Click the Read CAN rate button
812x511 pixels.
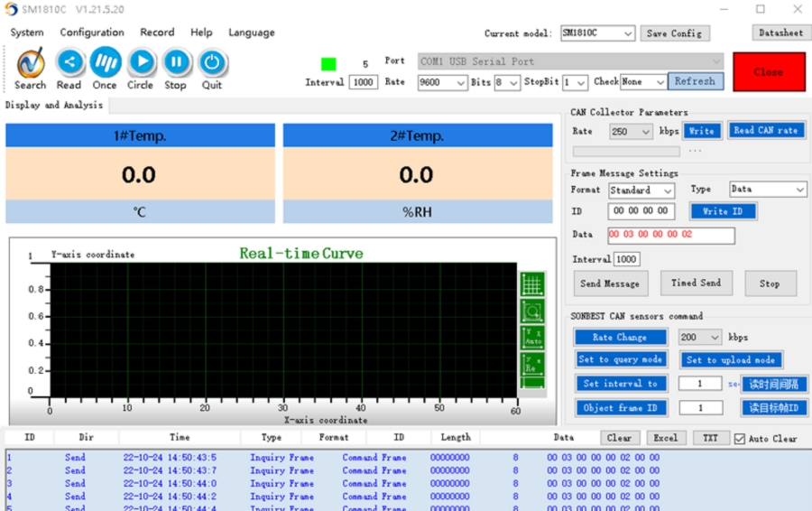tap(765, 131)
